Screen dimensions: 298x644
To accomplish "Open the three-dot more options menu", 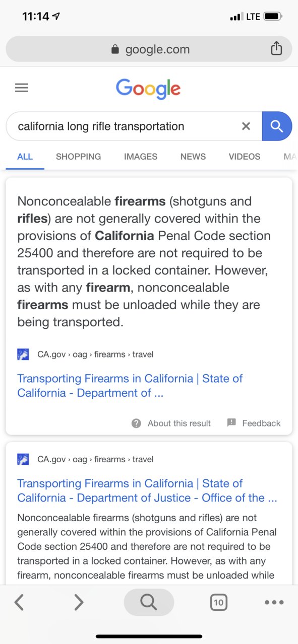I will [274, 602].
